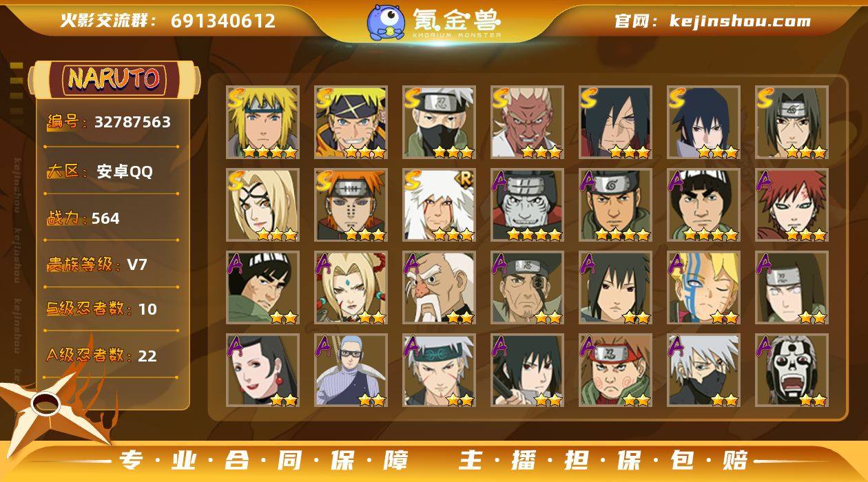Click the V7 noble level row
Image resolution: width=868 pixels, height=482 pixels.
pyautogui.click(x=112, y=264)
